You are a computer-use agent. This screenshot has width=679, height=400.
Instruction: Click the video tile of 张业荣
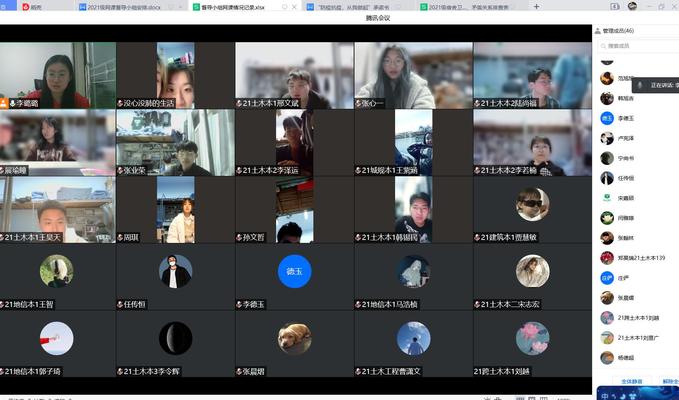tap(175, 142)
